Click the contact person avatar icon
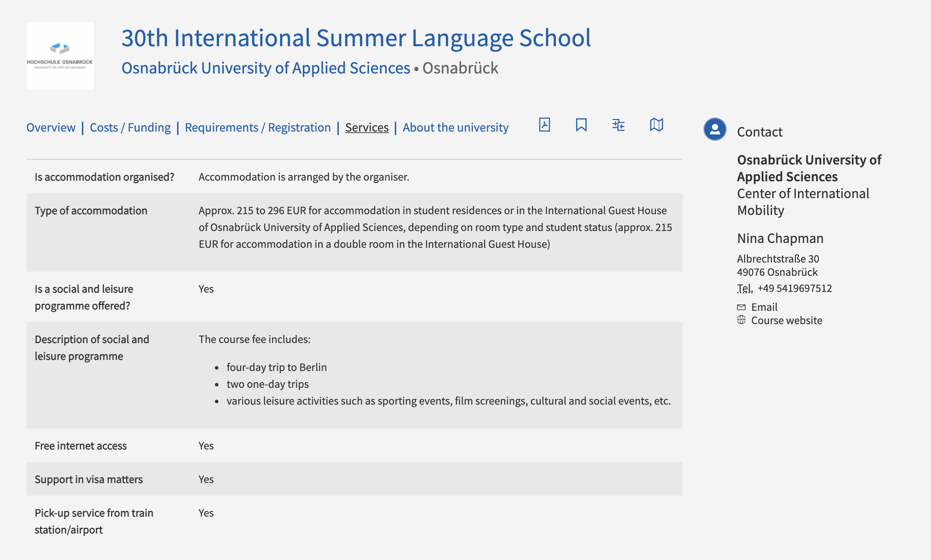This screenshot has width=931, height=560. (x=715, y=130)
